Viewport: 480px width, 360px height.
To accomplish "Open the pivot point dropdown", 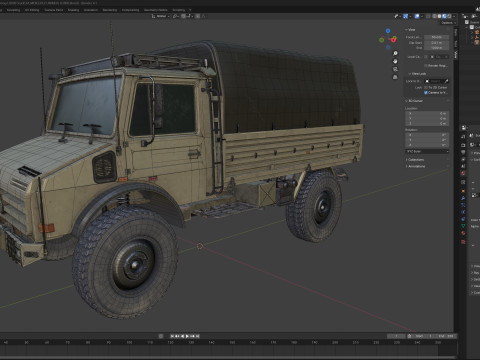I will pyautogui.click(x=176, y=16).
